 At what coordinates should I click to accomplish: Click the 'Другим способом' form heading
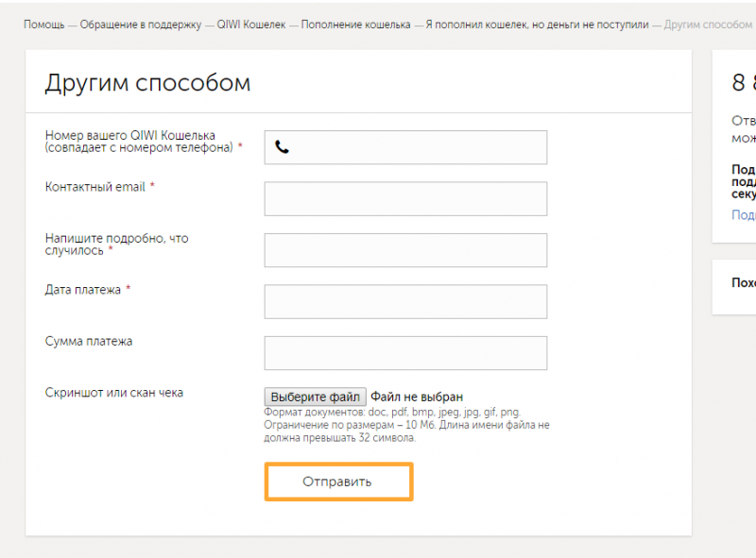(x=147, y=83)
